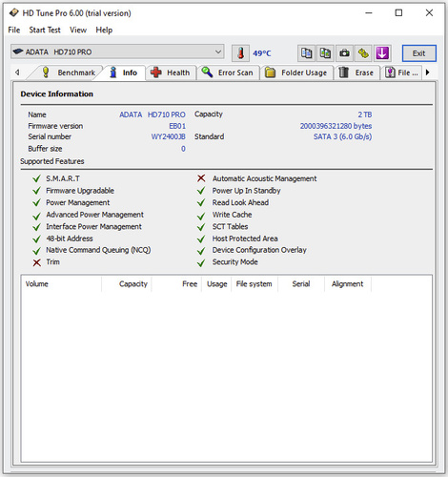Open the drive selection dropdown
This screenshot has height=477, width=448.
[x=117, y=52]
